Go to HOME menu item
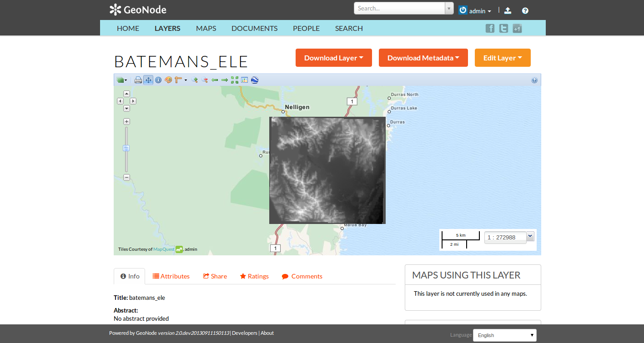Screen dimensions: 644x343 coord(128,28)
